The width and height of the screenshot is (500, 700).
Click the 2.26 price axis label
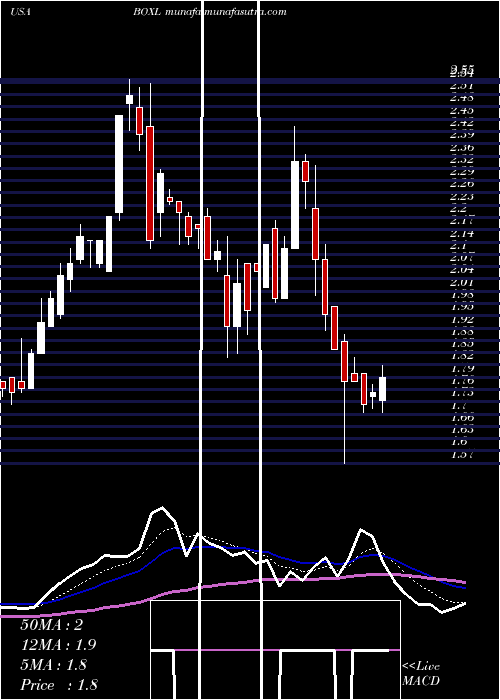462,183
